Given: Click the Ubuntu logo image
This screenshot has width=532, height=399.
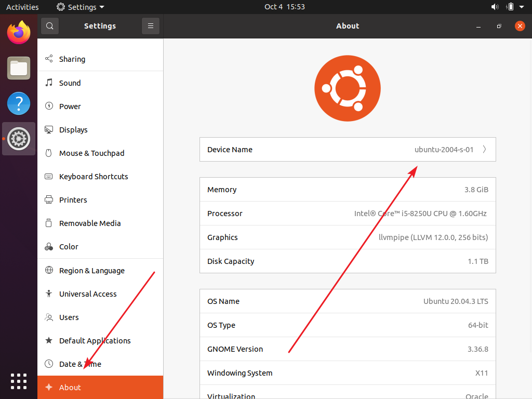Looking at the screenshot, I should 348,88.
